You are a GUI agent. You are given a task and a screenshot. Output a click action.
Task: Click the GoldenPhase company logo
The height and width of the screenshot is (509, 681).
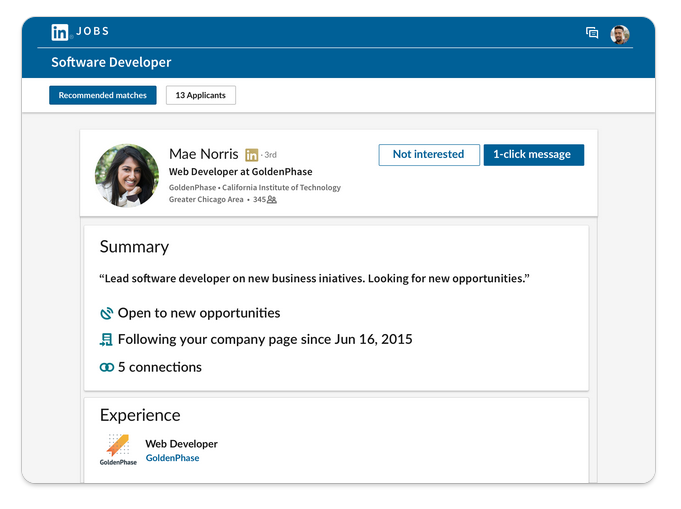pyautogui.click(x=118, y=450)
